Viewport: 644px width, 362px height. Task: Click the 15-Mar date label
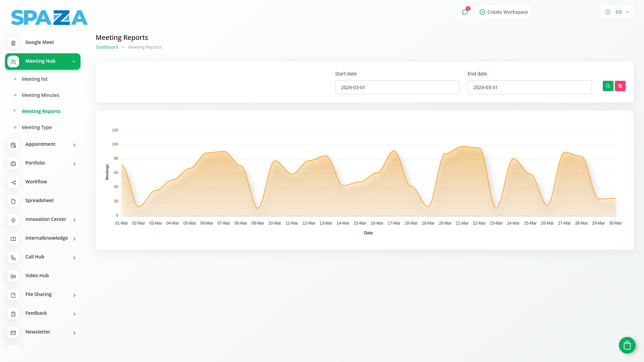point(360,223)
